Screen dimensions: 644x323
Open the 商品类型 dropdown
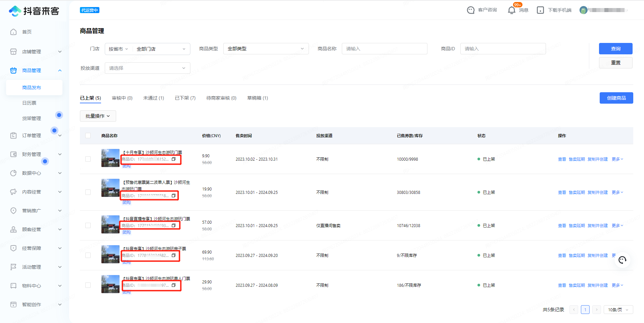click(x=266, y=49)
